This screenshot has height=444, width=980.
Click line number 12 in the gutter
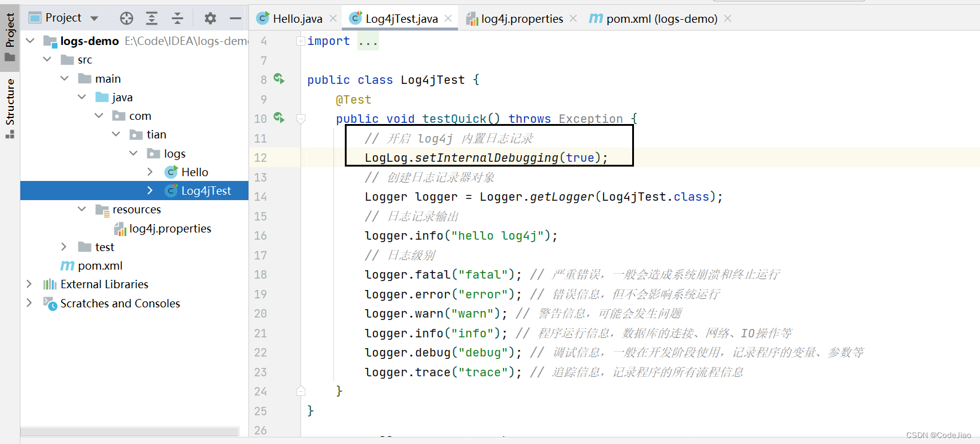(260, 158)
